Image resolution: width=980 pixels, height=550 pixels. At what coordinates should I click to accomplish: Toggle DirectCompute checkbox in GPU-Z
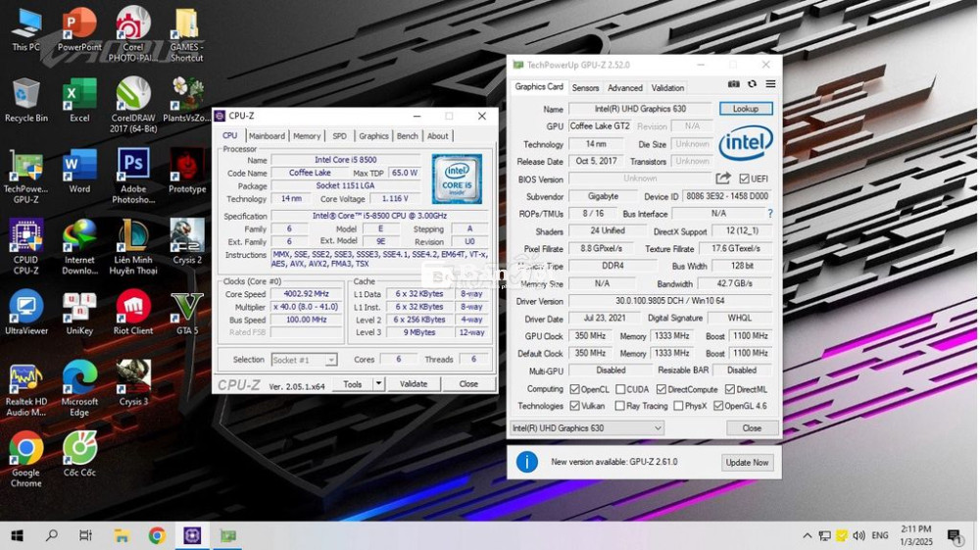661,389
